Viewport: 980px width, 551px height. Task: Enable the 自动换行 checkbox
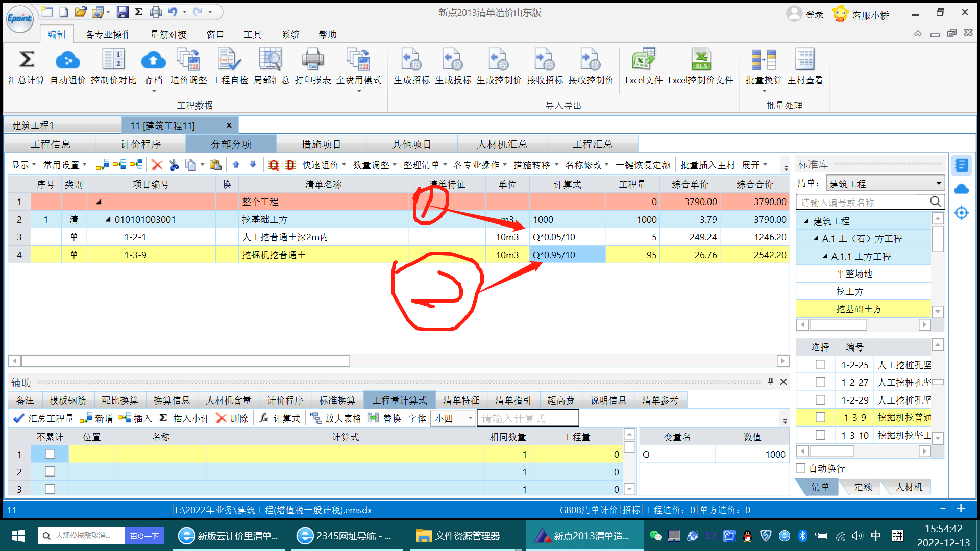(x=801, y=468)
